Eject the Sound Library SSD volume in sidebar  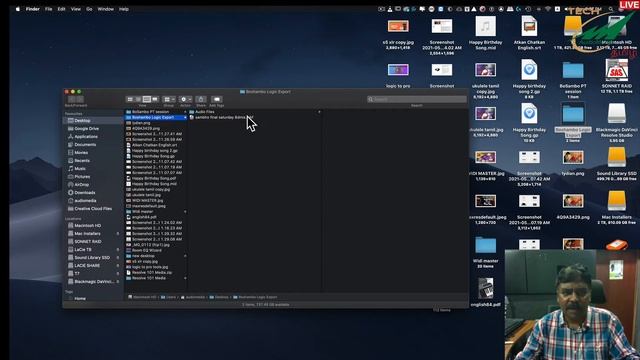[118, 258]
